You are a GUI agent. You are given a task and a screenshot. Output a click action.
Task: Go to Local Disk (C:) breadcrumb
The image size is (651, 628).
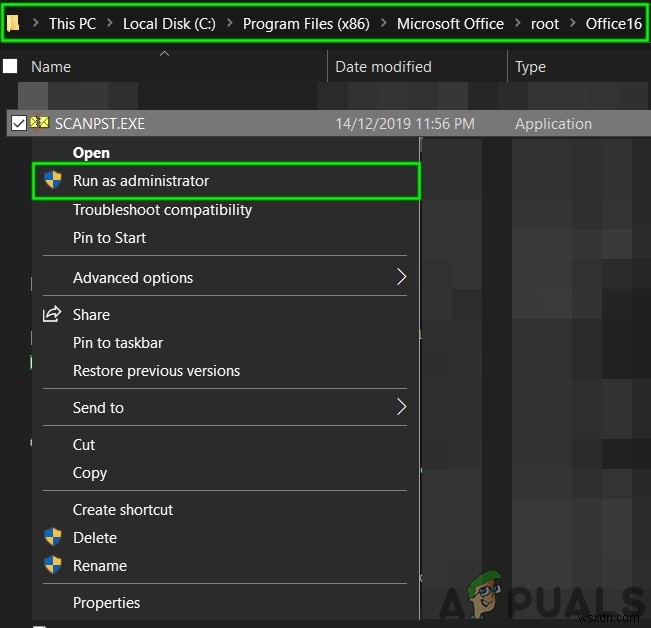click(169, 24)
